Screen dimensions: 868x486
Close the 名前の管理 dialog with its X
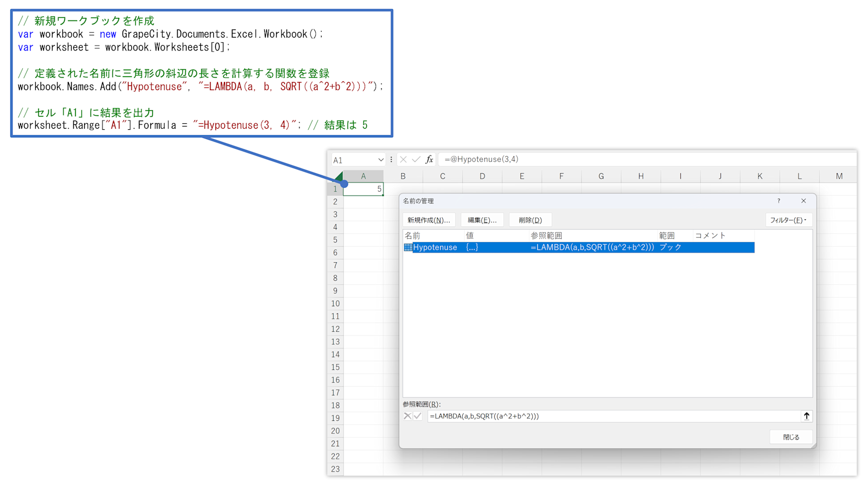(x=803, y=201)
